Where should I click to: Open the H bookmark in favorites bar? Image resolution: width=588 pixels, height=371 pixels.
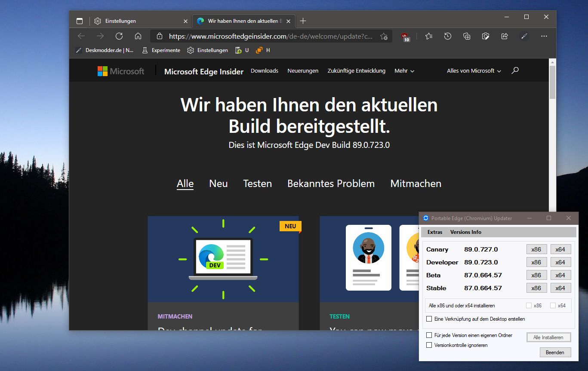(263, 50)
